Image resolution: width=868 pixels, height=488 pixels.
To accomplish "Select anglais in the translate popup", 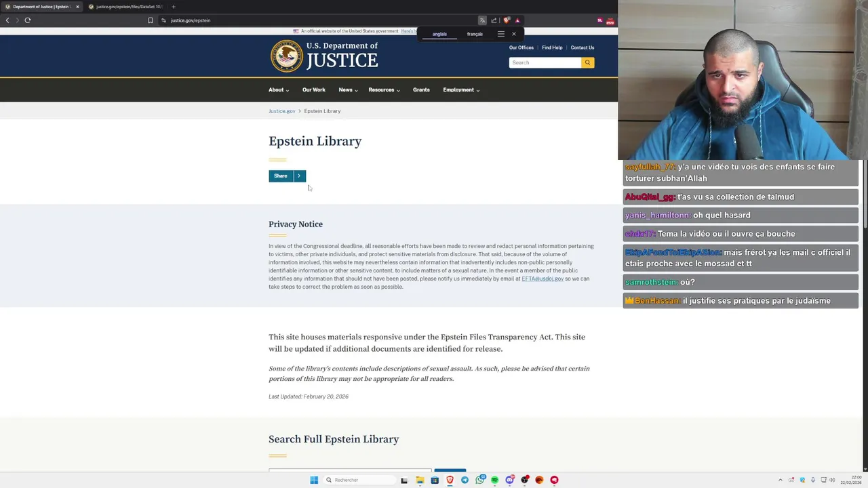I will (439, 34).
